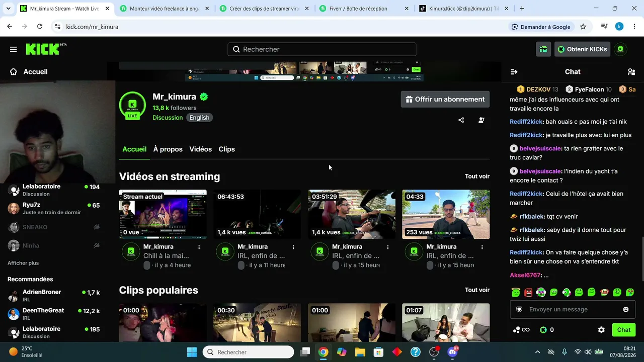Open the Discussion category link

(168, 118)
